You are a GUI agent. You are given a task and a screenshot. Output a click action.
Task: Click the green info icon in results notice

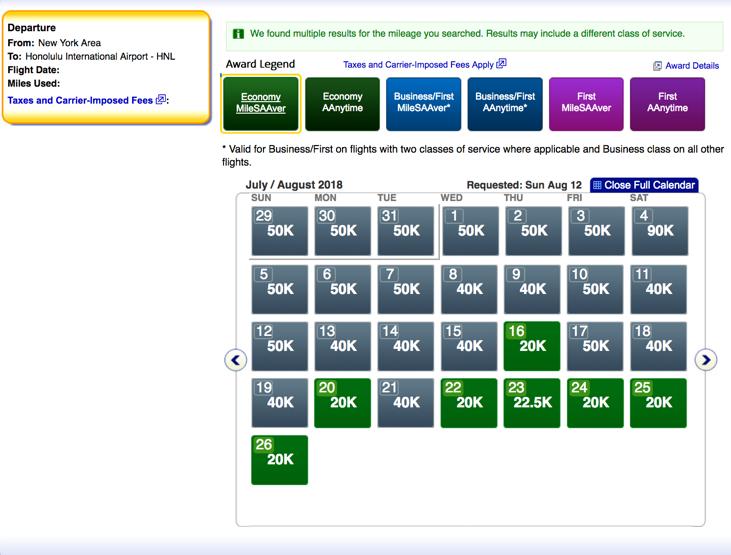(x=238, y=34)
